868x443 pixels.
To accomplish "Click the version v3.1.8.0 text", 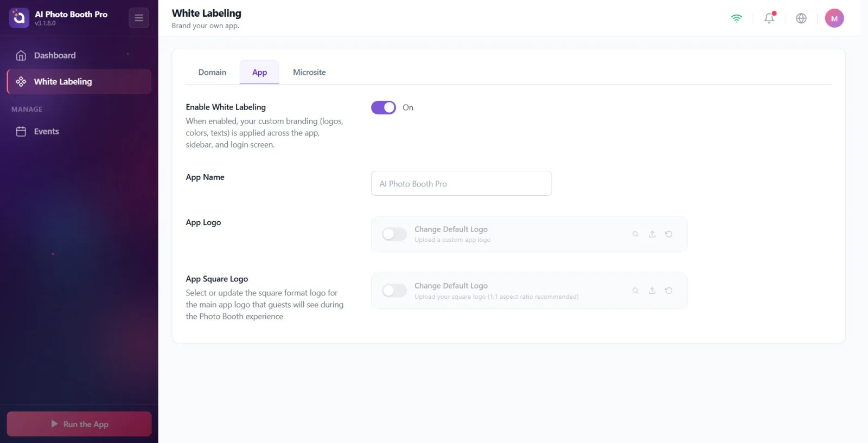I will point(46,23).
